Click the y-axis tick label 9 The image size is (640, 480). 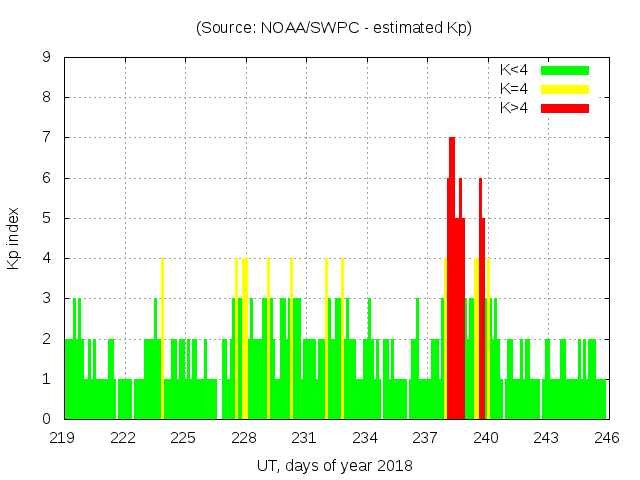(x=46, y=58)
